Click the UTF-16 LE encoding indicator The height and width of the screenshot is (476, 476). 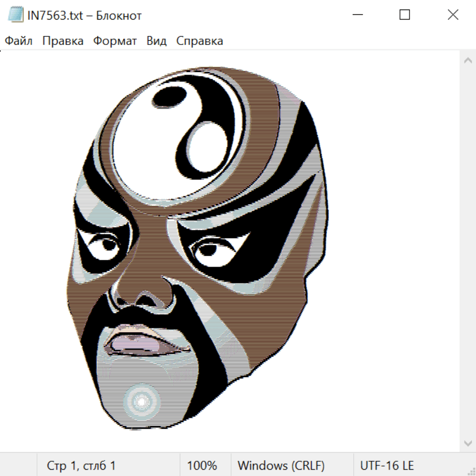click(387, 465)
